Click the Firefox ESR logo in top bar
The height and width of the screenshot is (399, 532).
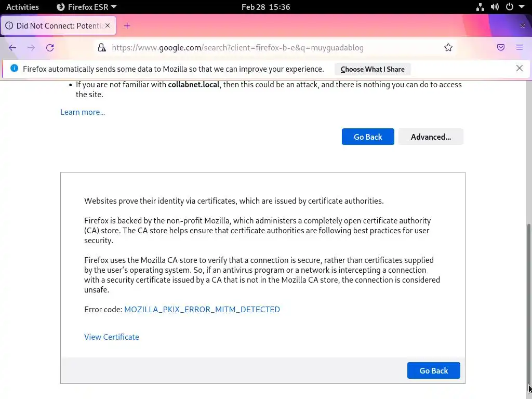point(61,7)
